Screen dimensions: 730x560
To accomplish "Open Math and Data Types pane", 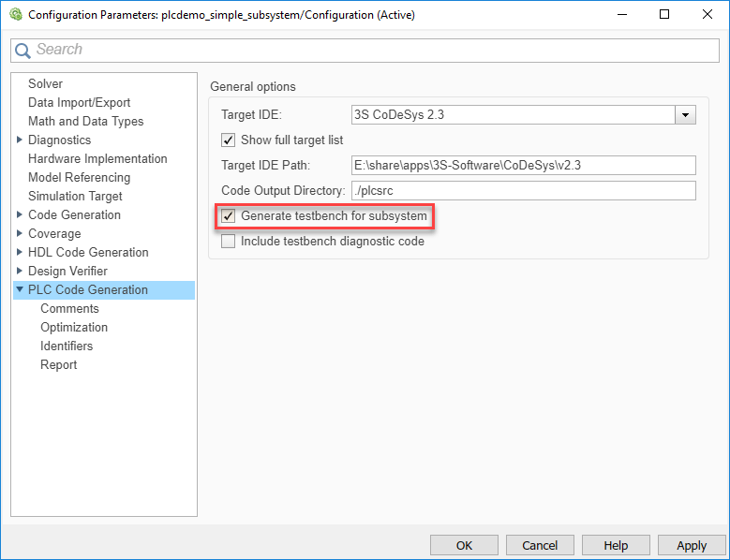I will (x=85, y=121).
